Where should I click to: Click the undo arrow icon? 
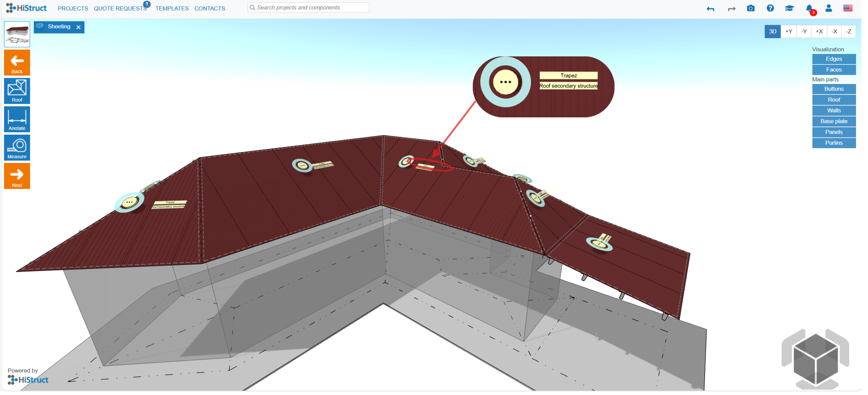coord(710,9)
